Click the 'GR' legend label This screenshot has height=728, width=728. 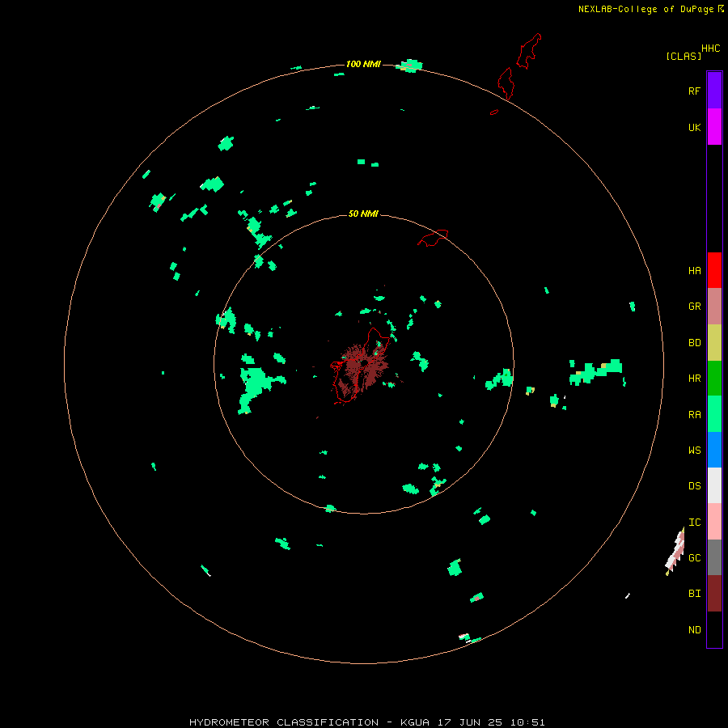(694, 307)
